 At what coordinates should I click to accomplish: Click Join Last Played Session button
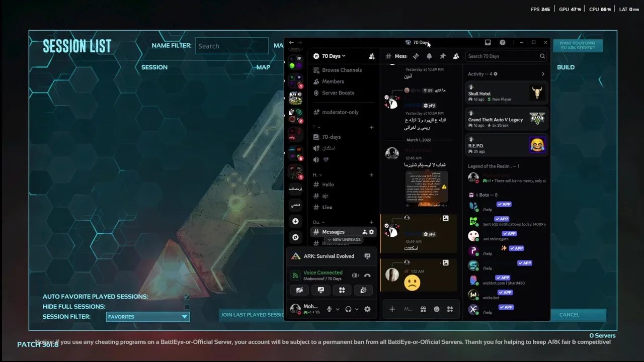[252, 315]
